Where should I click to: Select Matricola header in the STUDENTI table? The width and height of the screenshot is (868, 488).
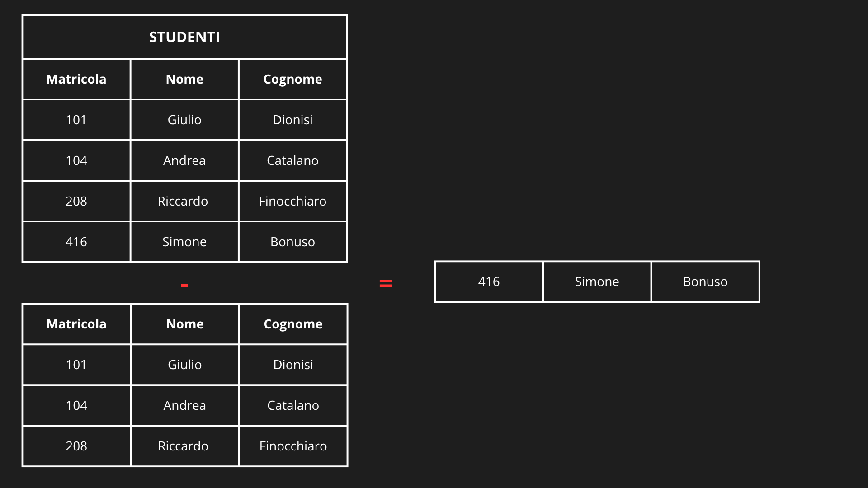click(76, 79)
